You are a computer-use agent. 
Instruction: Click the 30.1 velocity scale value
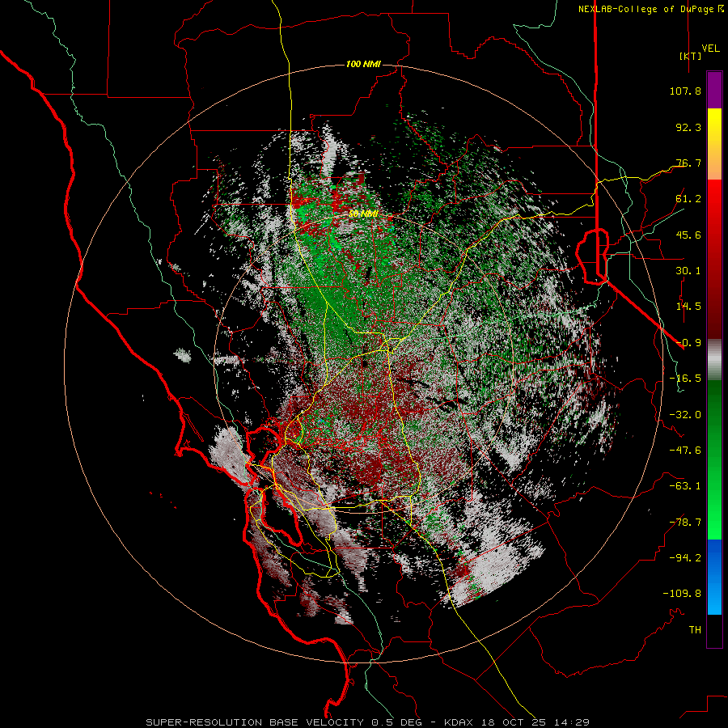click(x=688, y=271)
